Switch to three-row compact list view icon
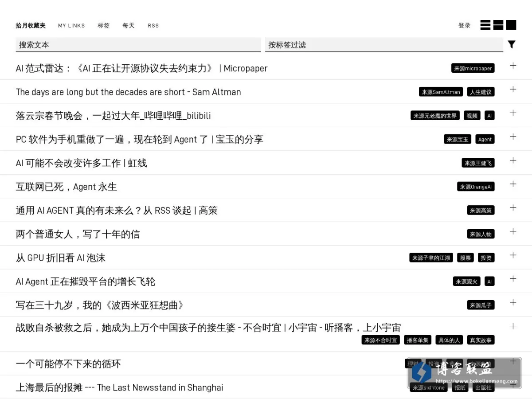The width and height of the screenshot is (532, 399). pos(485,25)
